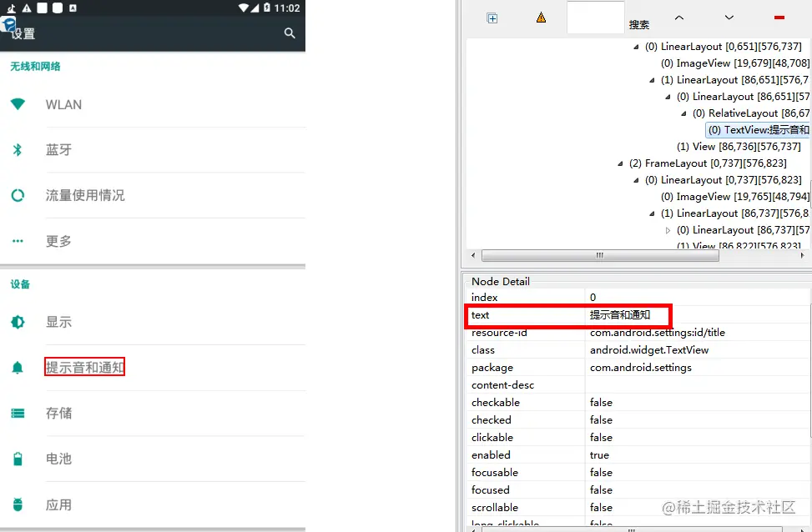The image size is (812, 532).
Task: Tap the WLAN wifi icon
Action: click(x=18, y=104)
